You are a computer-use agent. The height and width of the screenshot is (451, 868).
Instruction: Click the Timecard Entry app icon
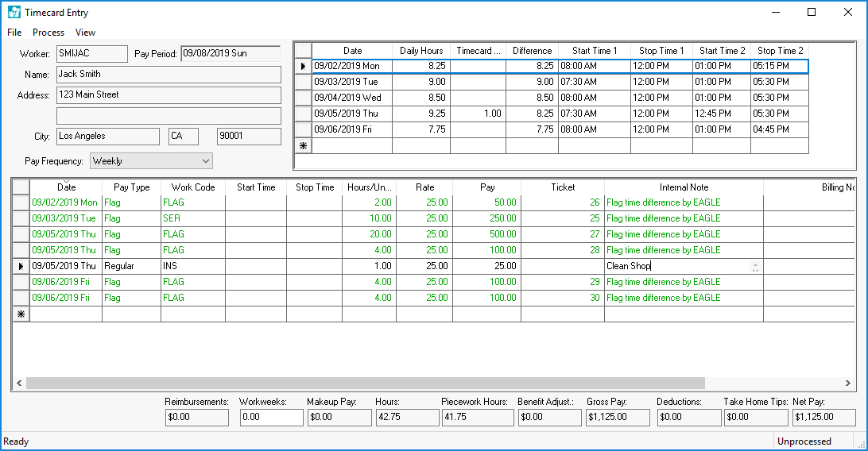(x=14, y=12)
